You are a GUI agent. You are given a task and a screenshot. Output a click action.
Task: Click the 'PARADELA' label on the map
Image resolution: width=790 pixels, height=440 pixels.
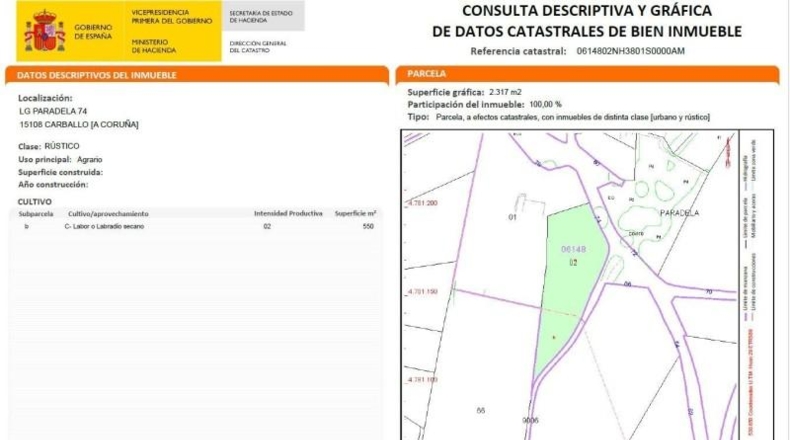(679, 213)
